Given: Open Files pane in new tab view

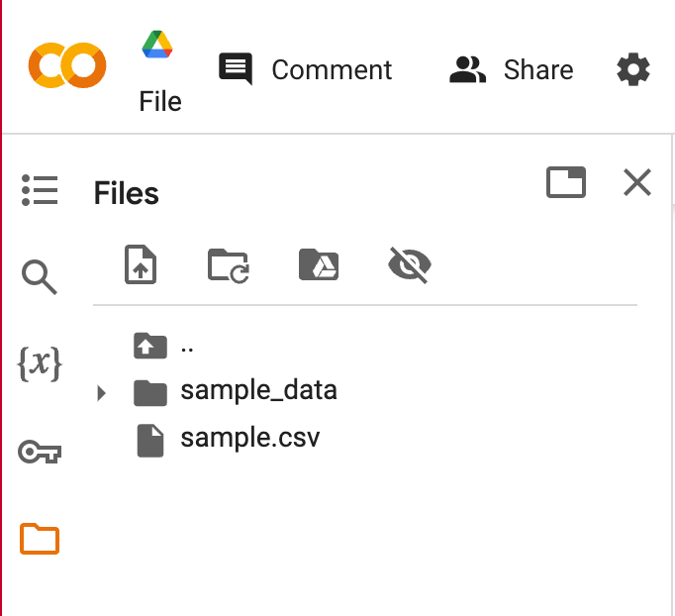Looking at the screenshot, I should [x=566, y=182].
